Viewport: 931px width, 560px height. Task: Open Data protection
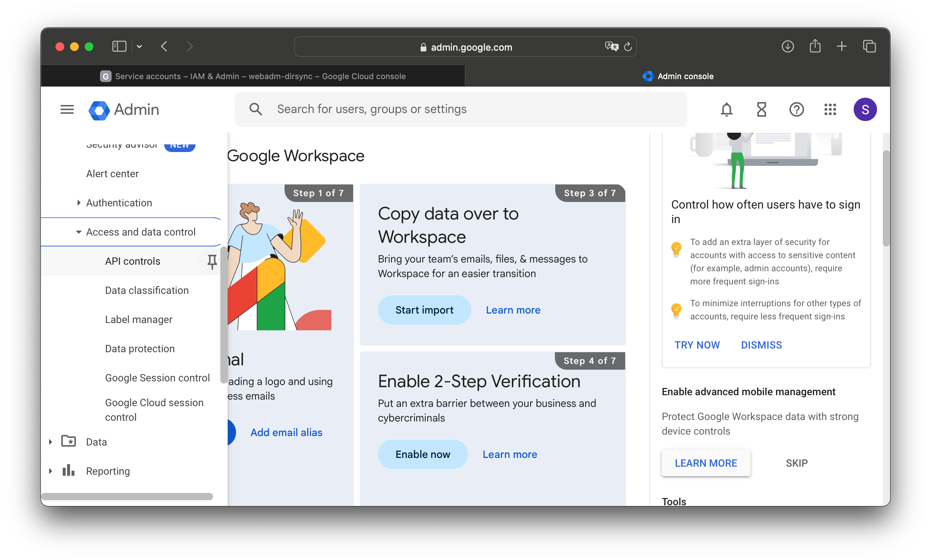tap(140, 349)
